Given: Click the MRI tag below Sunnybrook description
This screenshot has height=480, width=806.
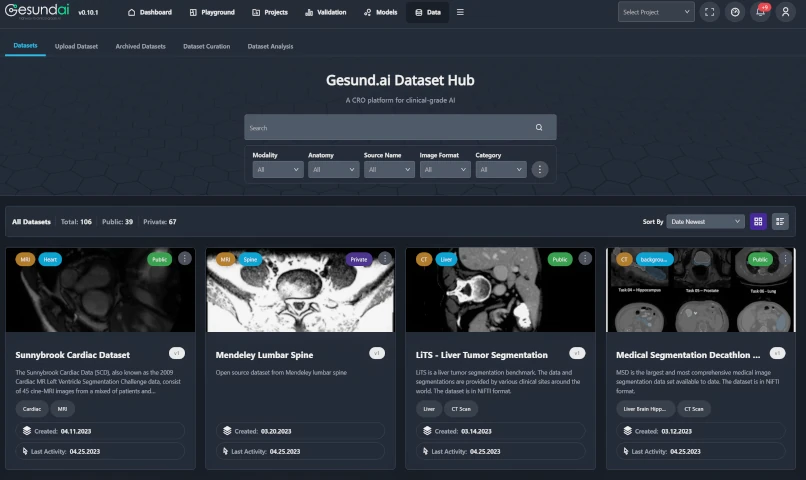Looking at the screenshot, I should (62, 409).
